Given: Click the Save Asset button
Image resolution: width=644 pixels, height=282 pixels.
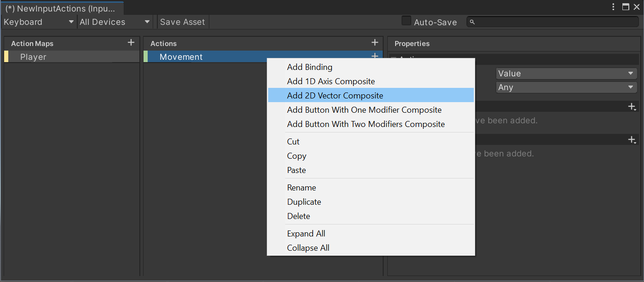Looking at the screenshot, I should click(183, 22).
